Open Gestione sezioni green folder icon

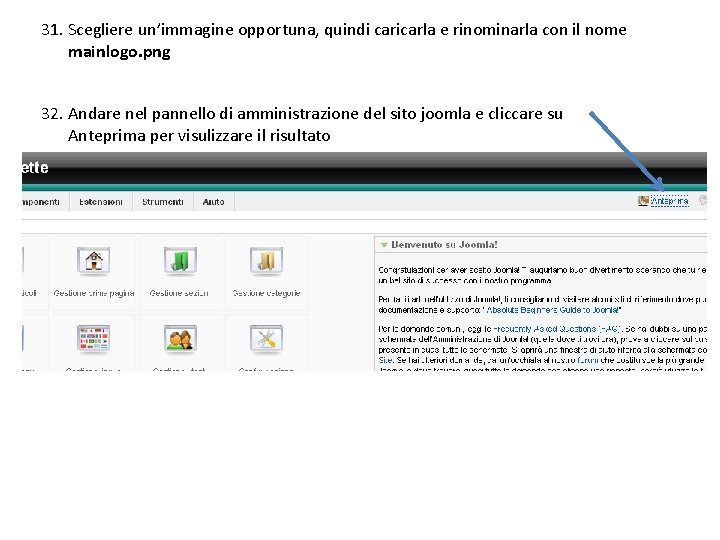(x=180, y=261)
